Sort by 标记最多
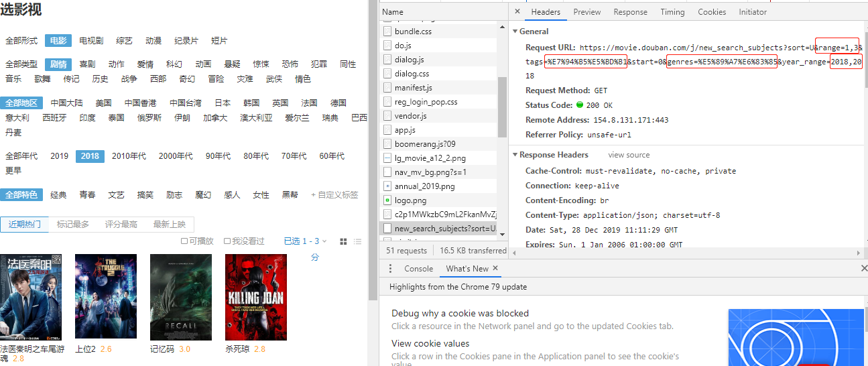Viewport: 868px width, 366px height. [x=73, y=224]
